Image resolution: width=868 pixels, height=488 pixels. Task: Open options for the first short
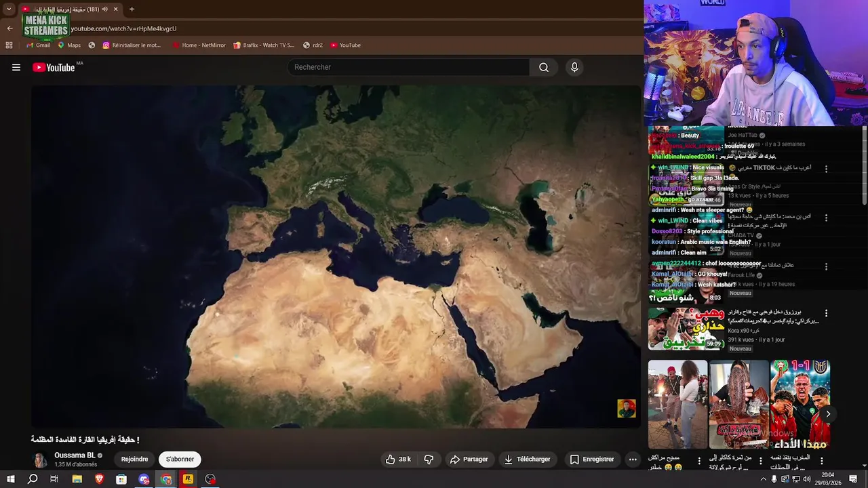[x=699, y=462]
